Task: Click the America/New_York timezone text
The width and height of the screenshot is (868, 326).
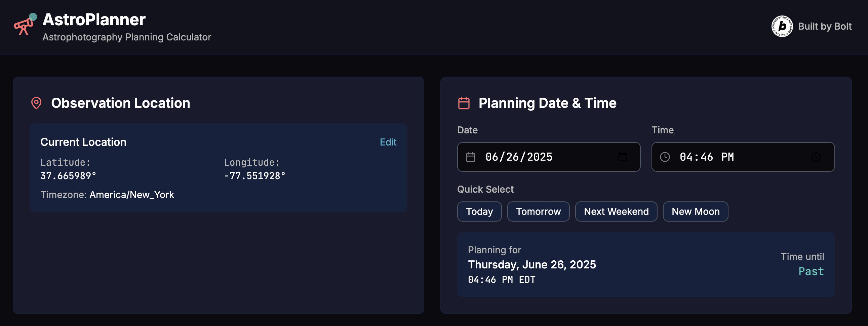Action: point(132,195)
